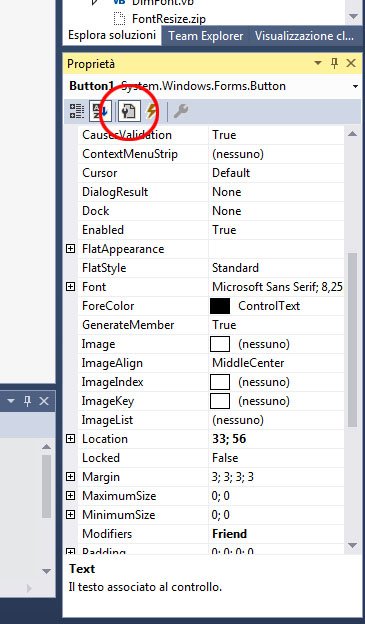The height and width of the screenshot is (624, 365).
Task: Select the FontResize.zip file
Action: [169, 19]
